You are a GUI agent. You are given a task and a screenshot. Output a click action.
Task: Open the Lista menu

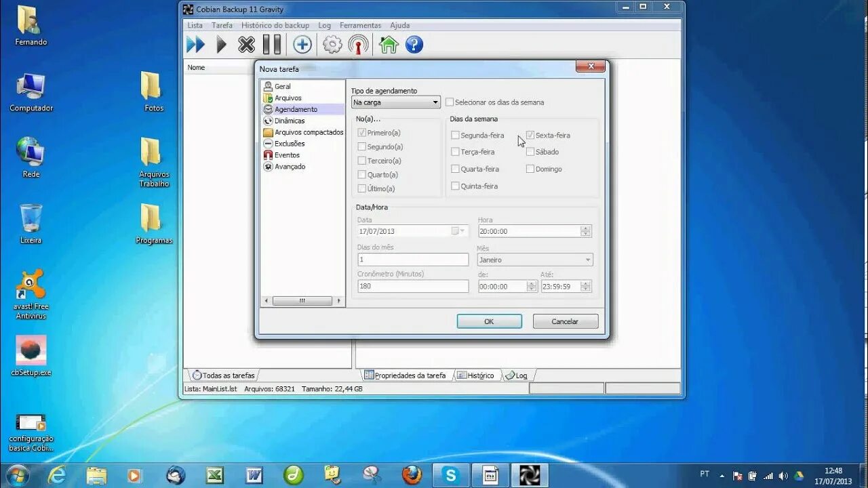(x=195, y=25)
